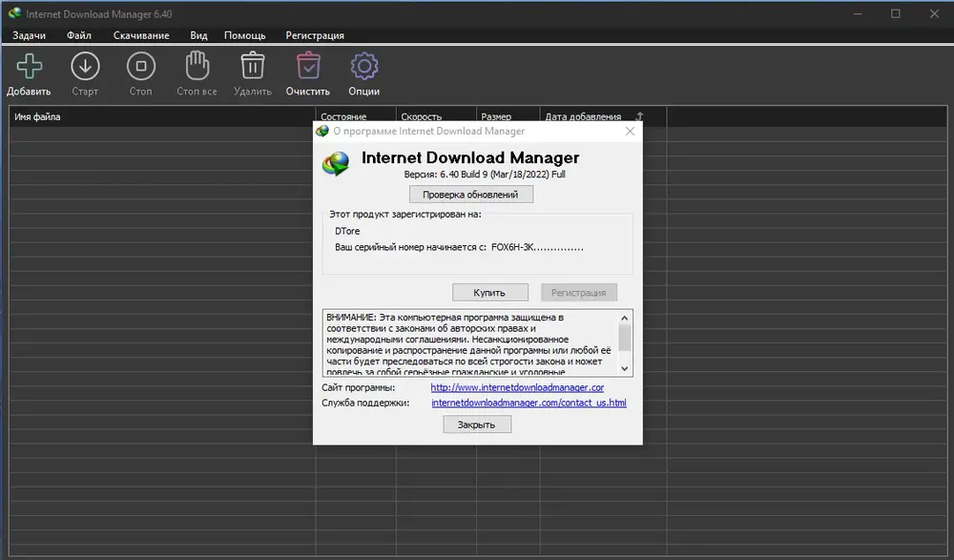Toggle sort arrow in Дата добавления header
The image size is (954, 560).
coord(639,115)
